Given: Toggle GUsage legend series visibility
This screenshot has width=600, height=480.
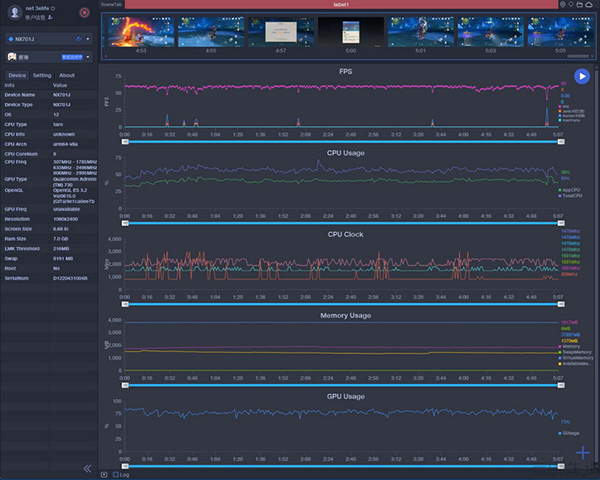Looking at the screenshot, I should (x=572, y=433).
